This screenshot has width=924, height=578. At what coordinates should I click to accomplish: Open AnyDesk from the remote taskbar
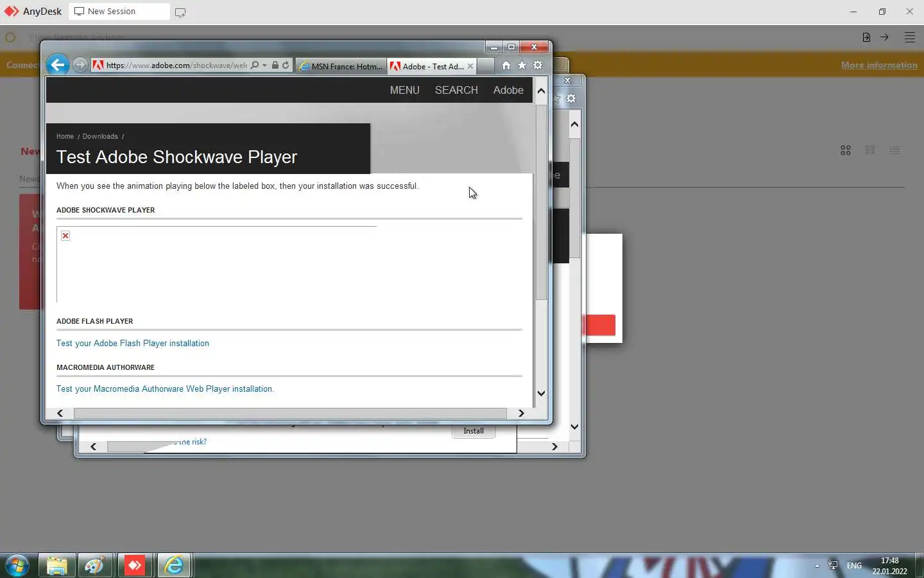[x=135, y=566]
